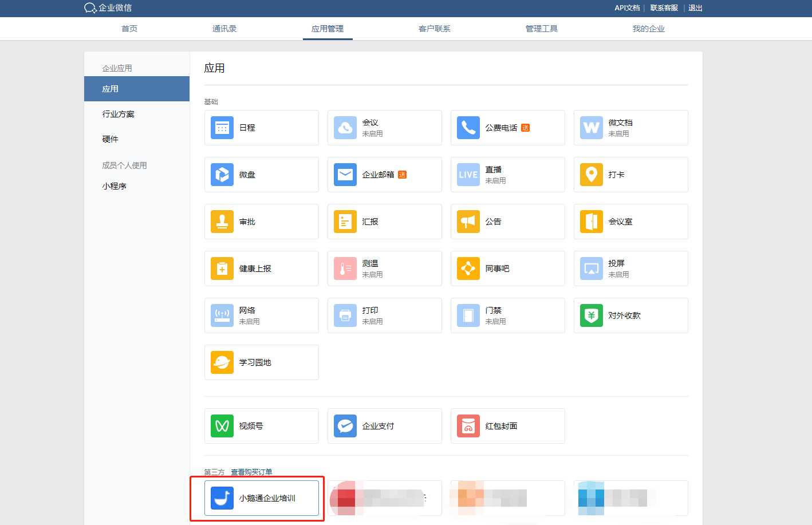Viewport: 812px width, 525px height.
Task: Switch to the 我的企业 tab
Action: [x=649, y=29]
